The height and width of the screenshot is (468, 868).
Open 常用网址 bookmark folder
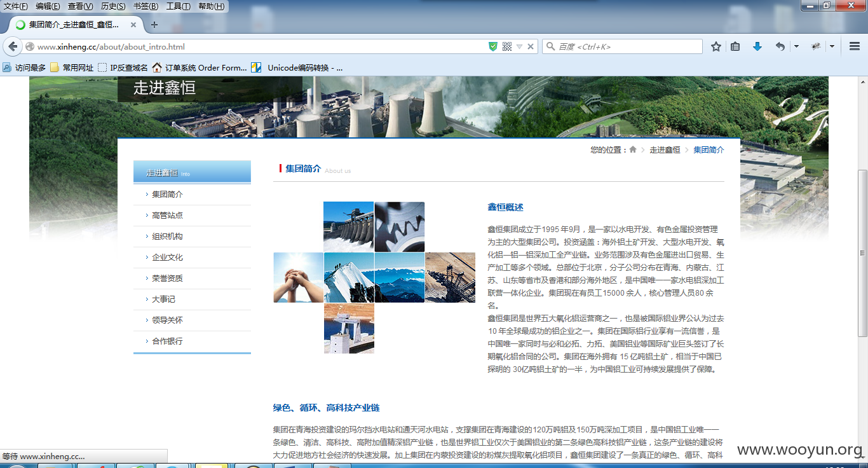(x=72, y=67)
